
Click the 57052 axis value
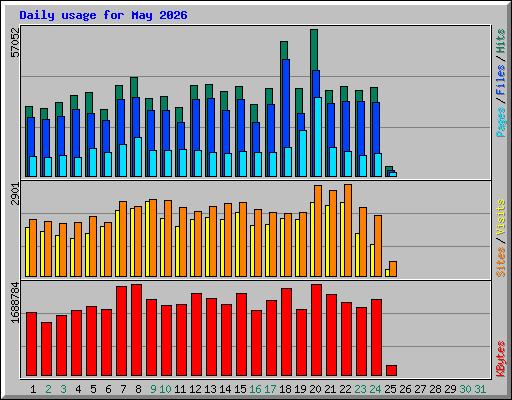pyautogui.click(x=15, y=42)
